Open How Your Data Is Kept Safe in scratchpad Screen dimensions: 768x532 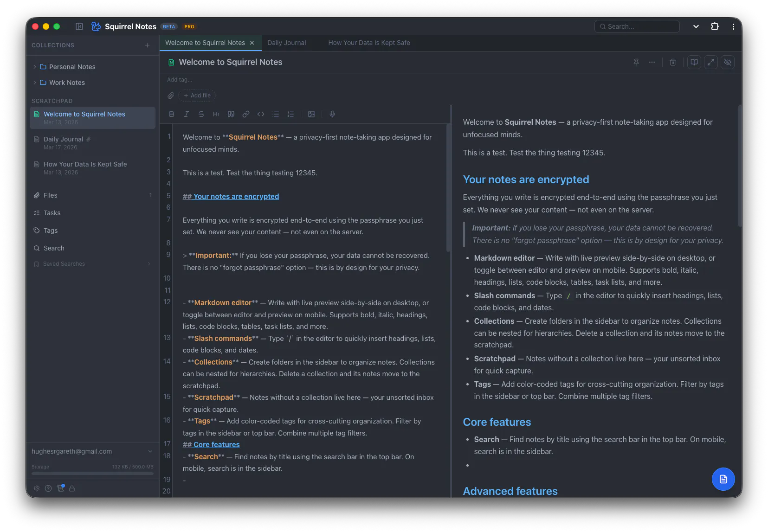tap(92, 168)
